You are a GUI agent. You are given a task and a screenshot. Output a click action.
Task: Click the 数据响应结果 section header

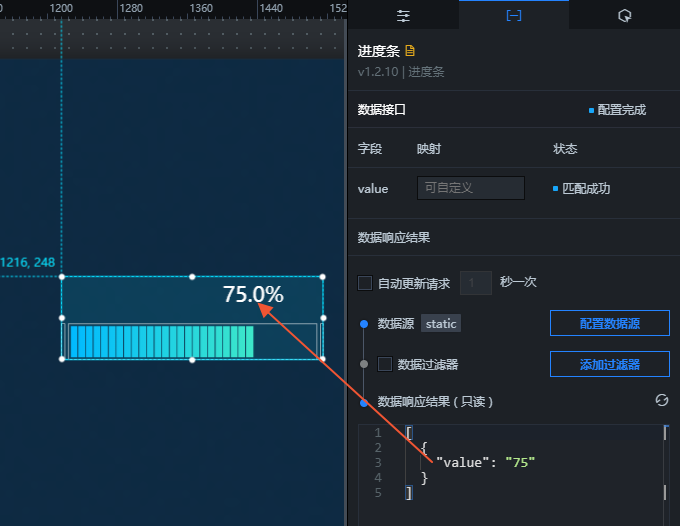coord(394,238)
